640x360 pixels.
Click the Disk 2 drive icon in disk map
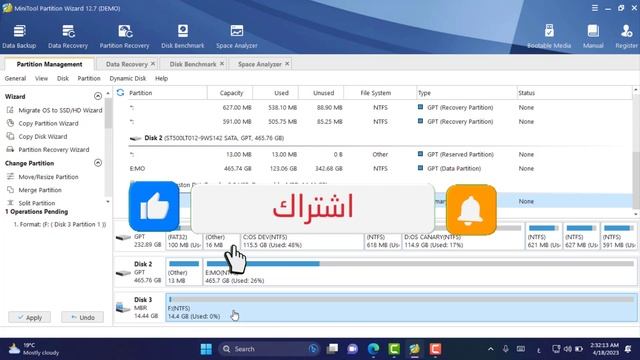coord(123,273)
